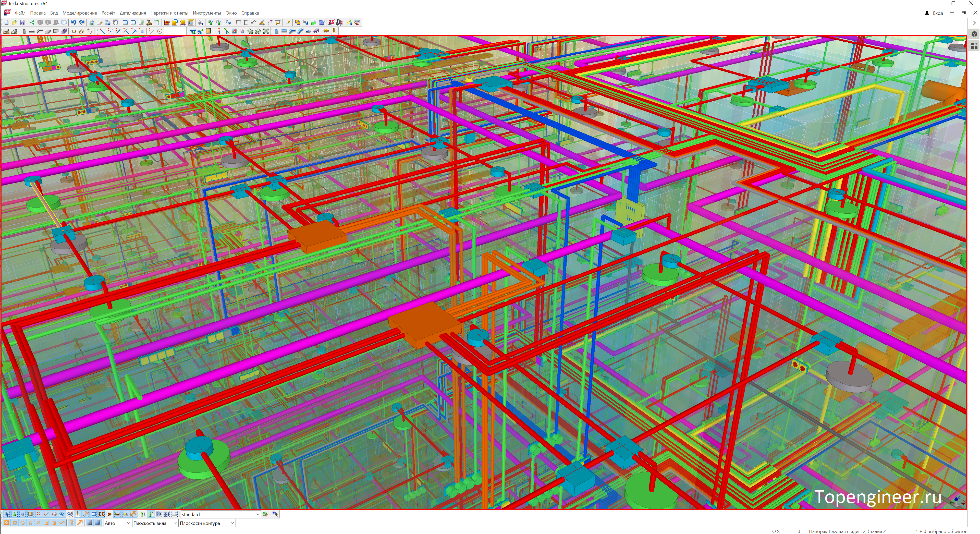
Task: Open the xyz work plane tool
Action: tap(167, 22)
